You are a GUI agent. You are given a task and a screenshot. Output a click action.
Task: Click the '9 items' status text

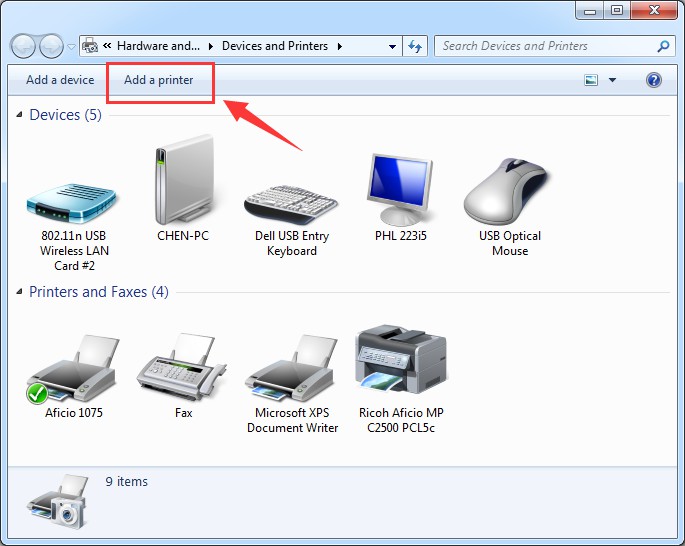pyautogui.click(x=127, y=481)
